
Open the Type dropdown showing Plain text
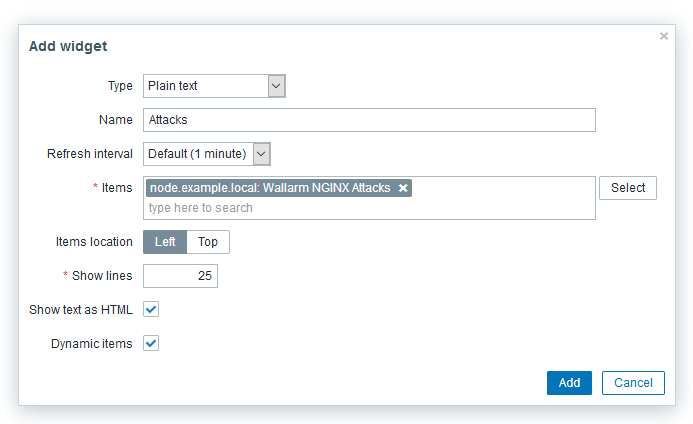(x=215, y=86)
